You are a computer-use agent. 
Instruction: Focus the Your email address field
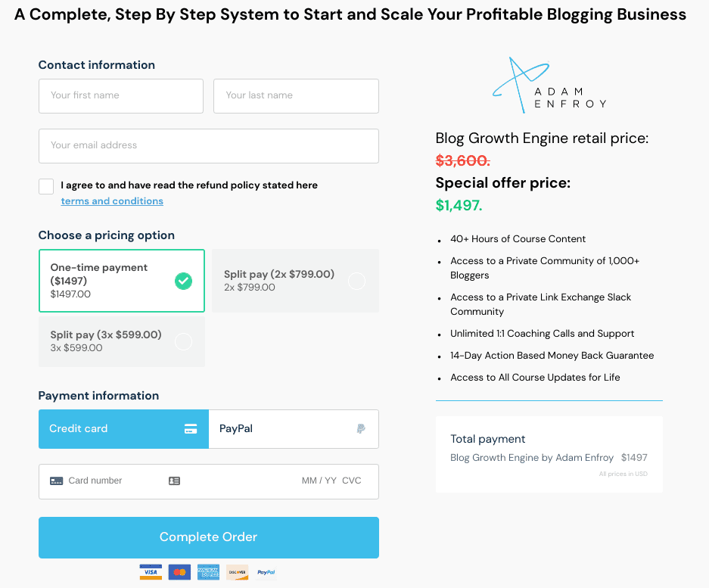pyautogui.click(x=208, y=145)
